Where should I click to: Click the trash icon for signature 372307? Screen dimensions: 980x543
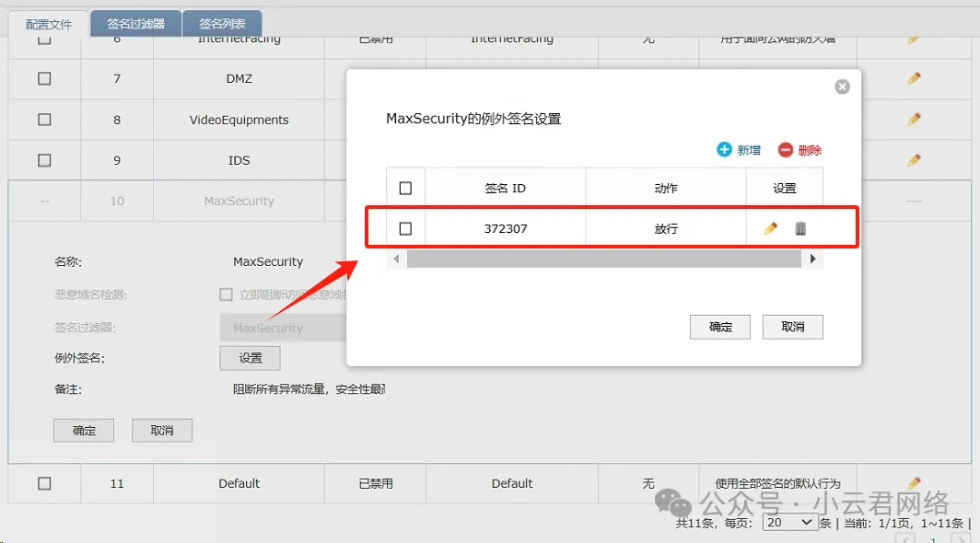[800, 228]
